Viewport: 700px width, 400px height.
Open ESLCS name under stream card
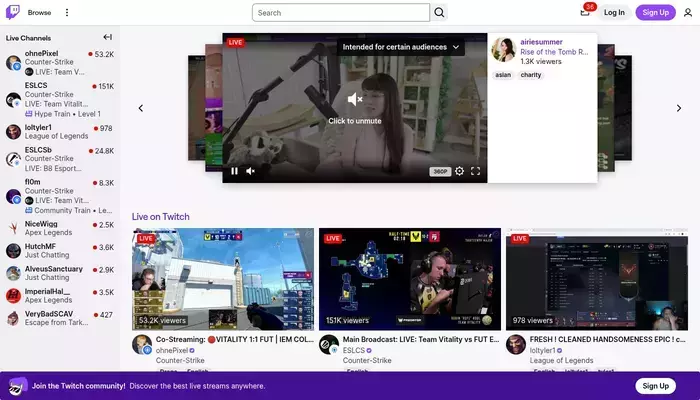[354, 350]
